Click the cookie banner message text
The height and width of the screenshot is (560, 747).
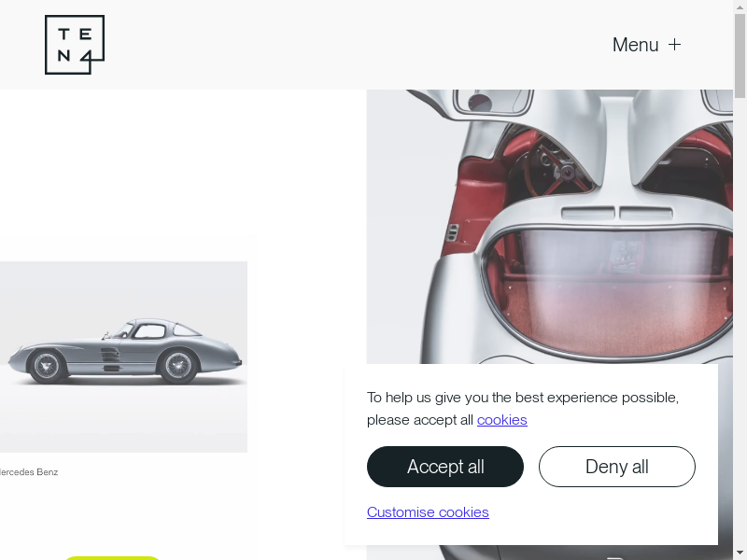tap(523, 408)
